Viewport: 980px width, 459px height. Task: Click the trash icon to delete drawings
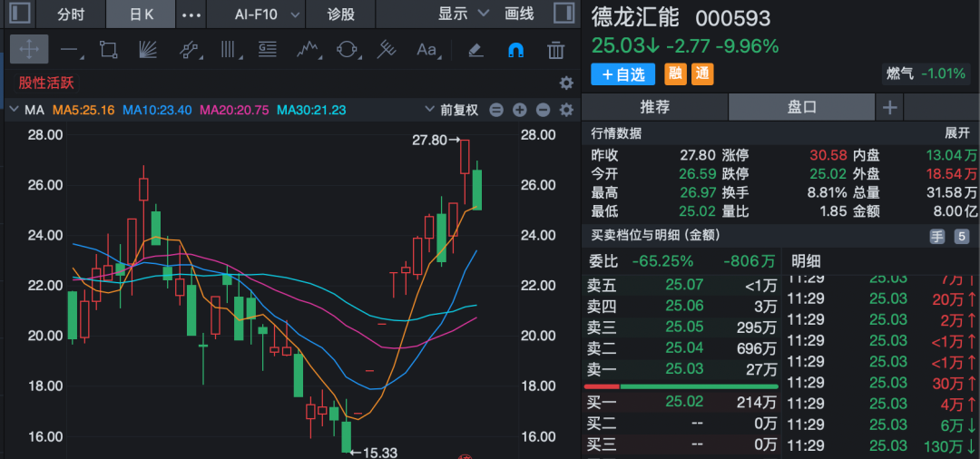point(555,50)
